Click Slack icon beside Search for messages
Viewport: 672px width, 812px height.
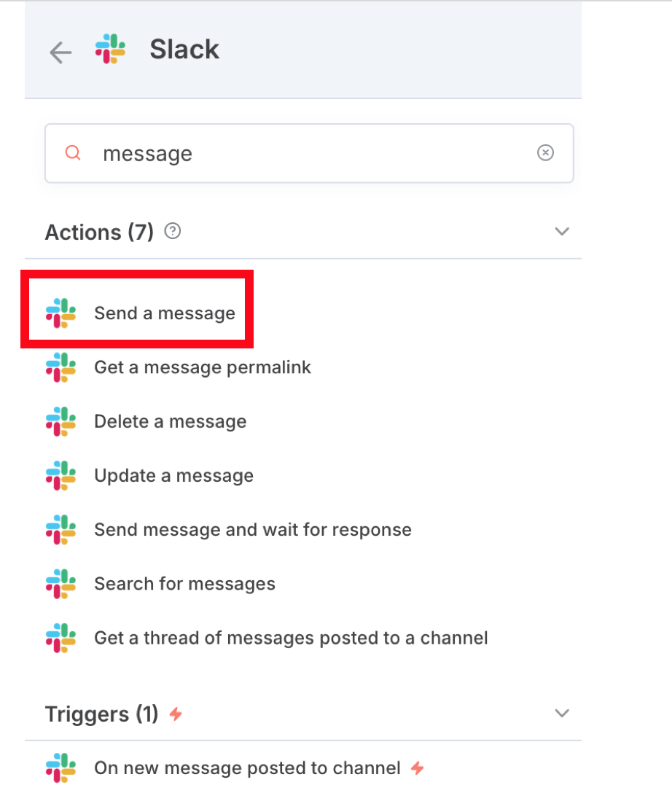point(61,584)
